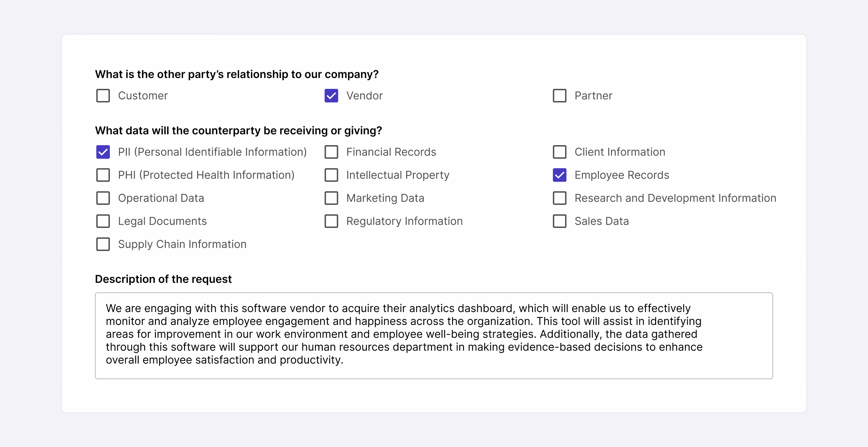The height and width of the screenshot is (447, 868).
Task: Tick the Financial Records checkbox
Action: (x=331, y=152)
